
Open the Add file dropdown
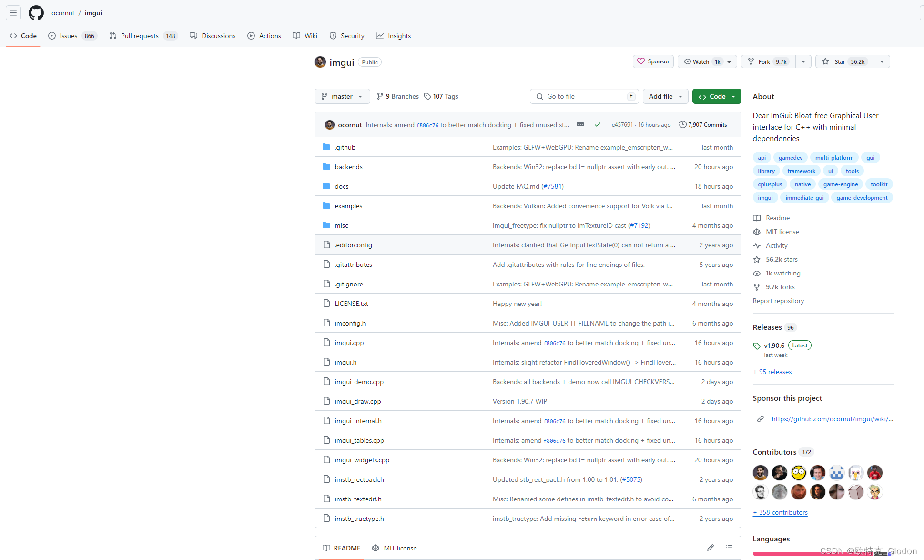pos(665,96)
